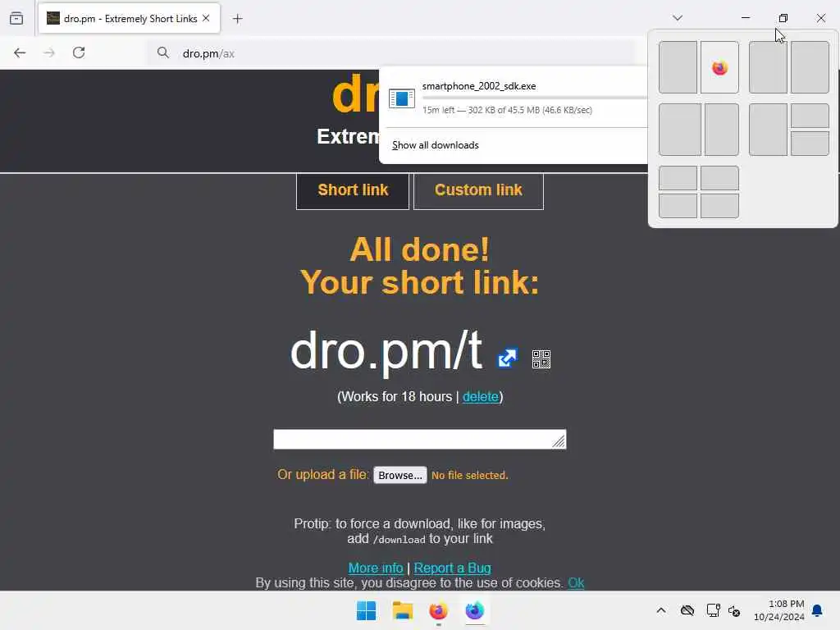This screenshot has height=630, width=840.
Task: Open the Firefox View button in the tab strip
Action: pyautogui.click(x=16, y=18)
